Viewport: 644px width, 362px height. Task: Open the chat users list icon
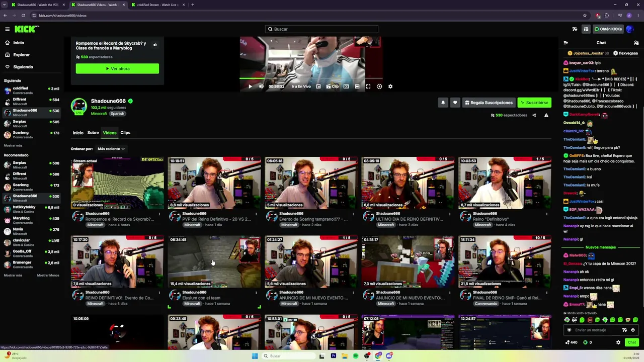[636, 43]
